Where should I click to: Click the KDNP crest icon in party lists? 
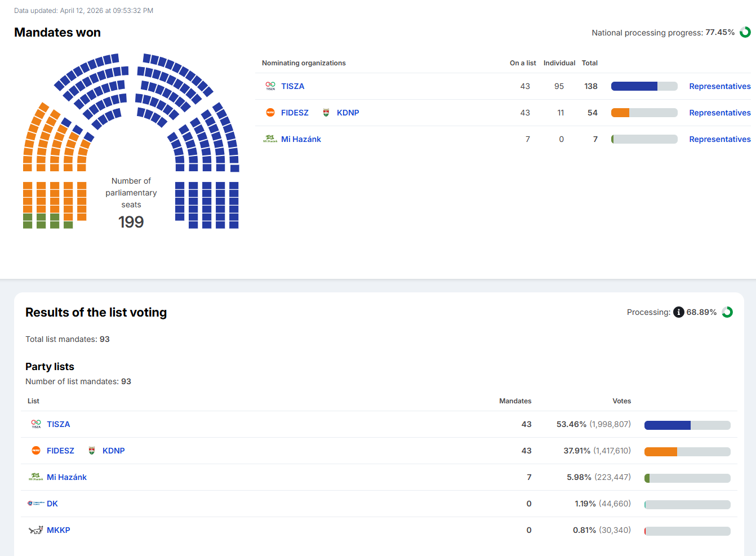[x=91, y=451]
